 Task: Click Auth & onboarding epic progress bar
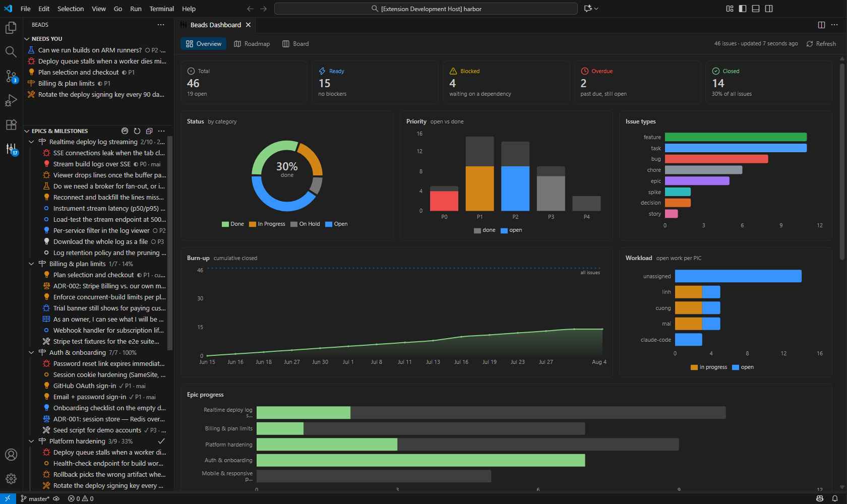point(421,460)
